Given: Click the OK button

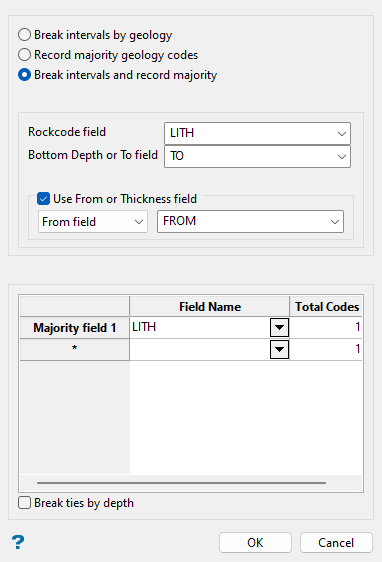Looking at the screenshot, I should click(255, 543).
